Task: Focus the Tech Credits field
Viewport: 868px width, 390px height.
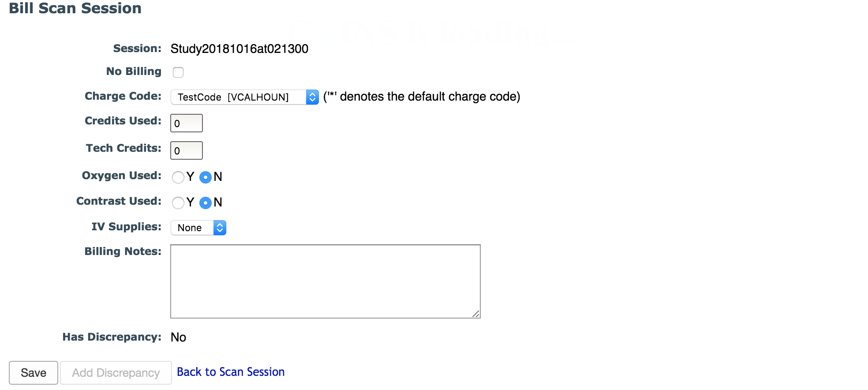Action: (x=187, y=150)
